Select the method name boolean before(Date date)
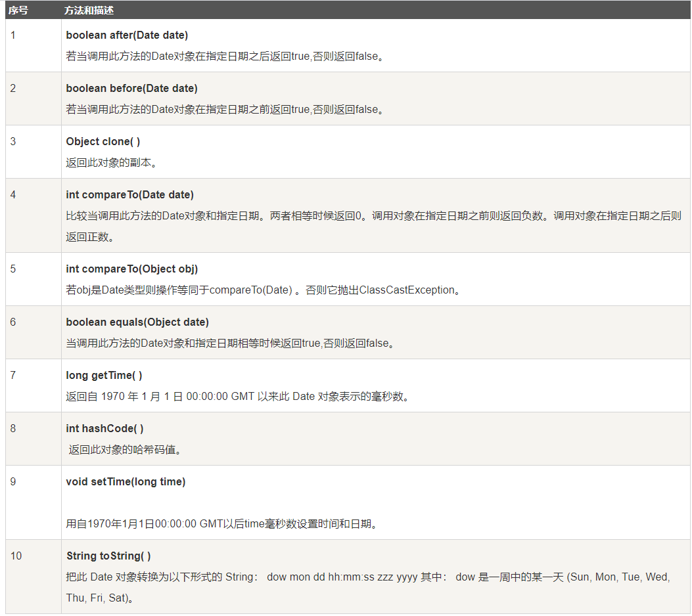692x616 pixels. click(129, 88)
